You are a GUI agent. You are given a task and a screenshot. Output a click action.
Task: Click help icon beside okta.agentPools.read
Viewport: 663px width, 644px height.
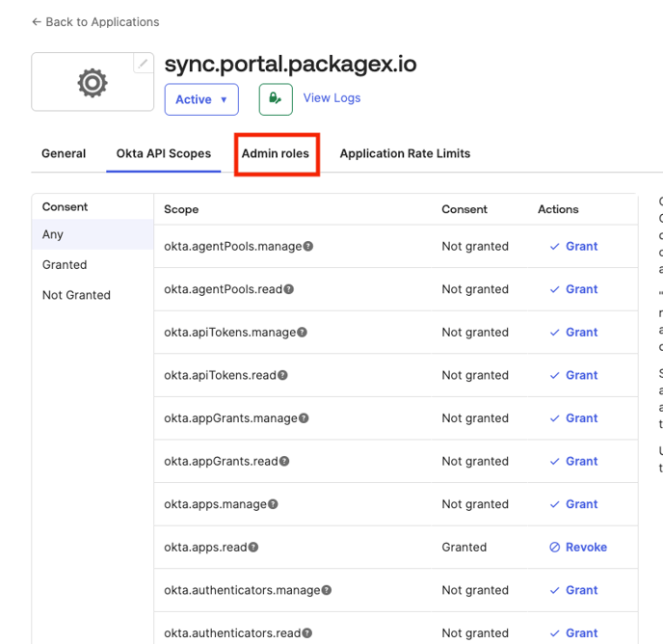pos(289,289)
